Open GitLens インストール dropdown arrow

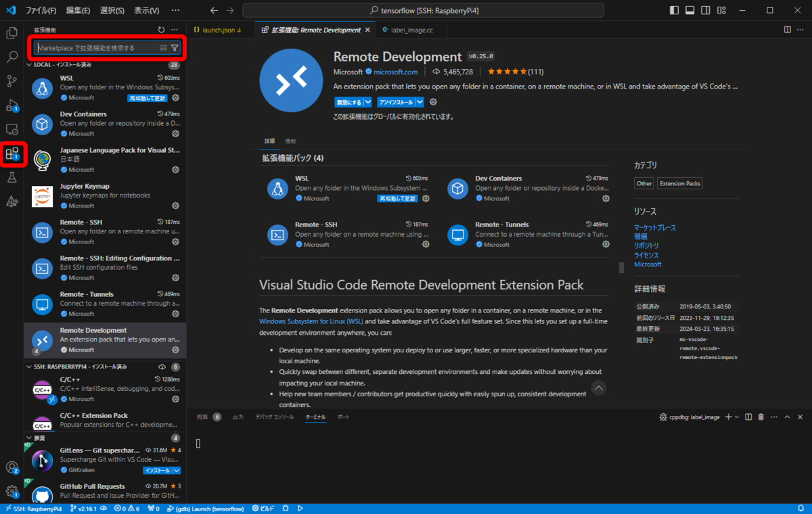[177, 470]
